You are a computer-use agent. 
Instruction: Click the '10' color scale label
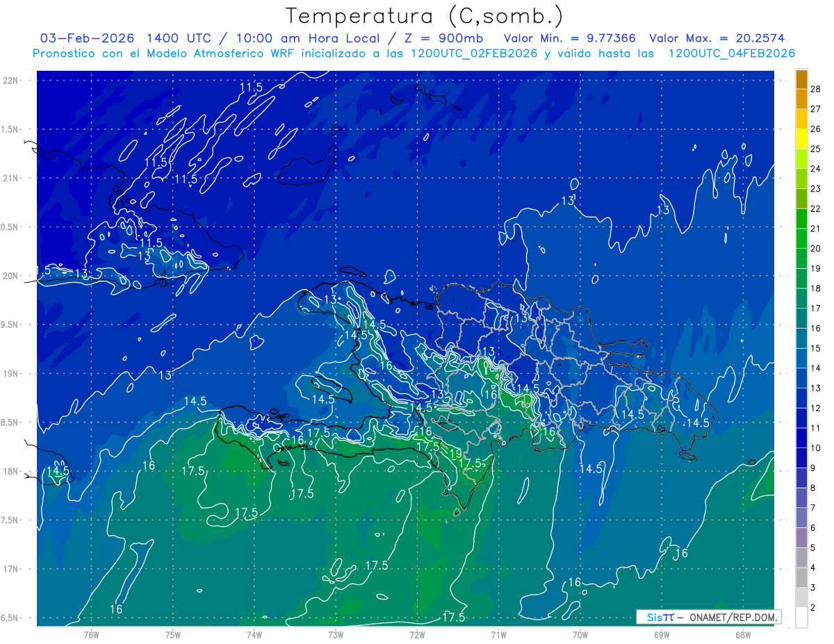click(816, 448)
